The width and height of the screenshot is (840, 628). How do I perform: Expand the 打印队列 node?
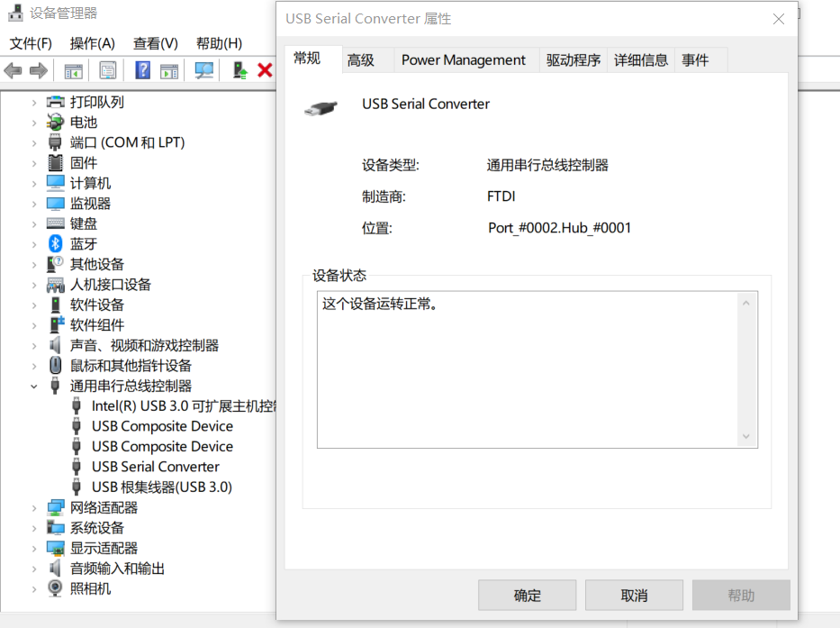click(x=33, y=103)
